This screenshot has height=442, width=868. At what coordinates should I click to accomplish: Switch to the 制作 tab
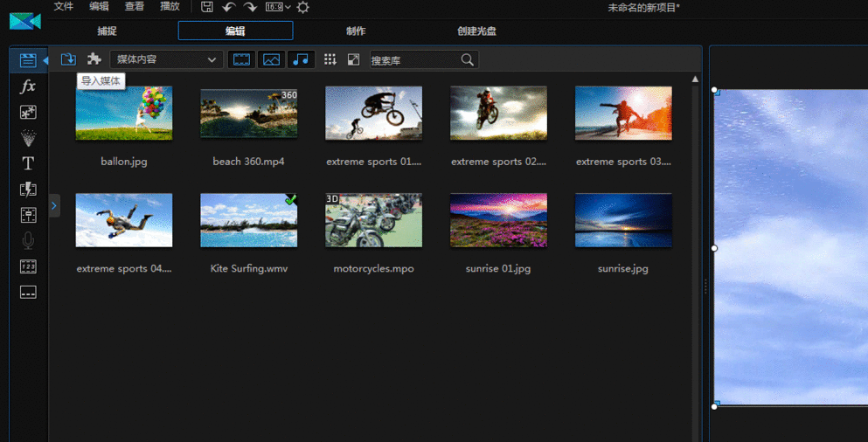356,31
